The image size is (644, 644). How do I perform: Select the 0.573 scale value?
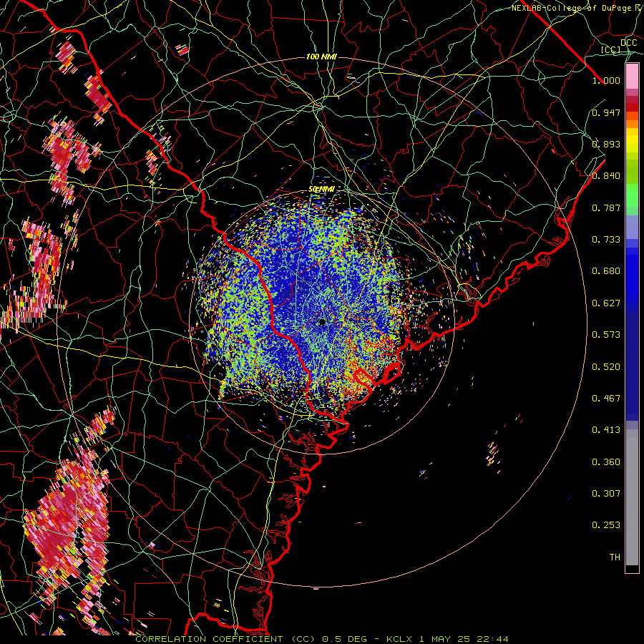606,335
